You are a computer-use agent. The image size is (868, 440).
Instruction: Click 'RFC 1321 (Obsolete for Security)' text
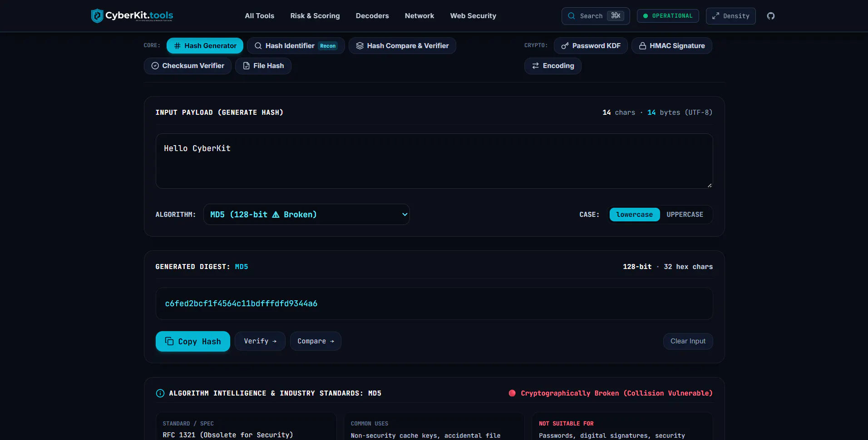pyautogui.click(x=228, y=435)
